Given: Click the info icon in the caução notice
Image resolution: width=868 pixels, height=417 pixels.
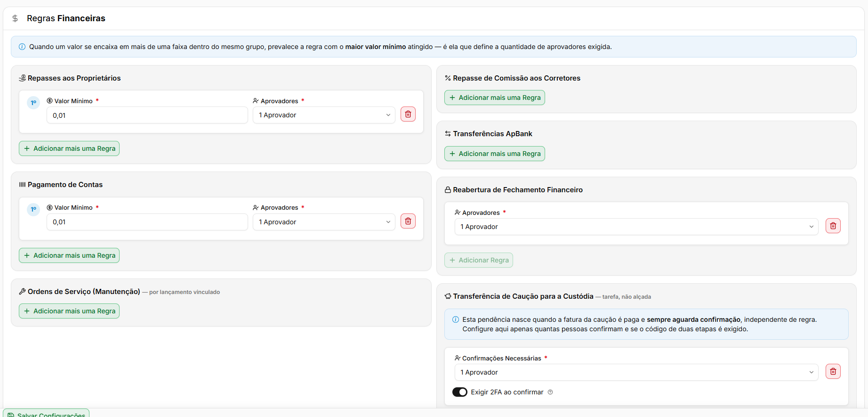Looking at the screenshot, I should pyautogui.click(x=456, y=319).
